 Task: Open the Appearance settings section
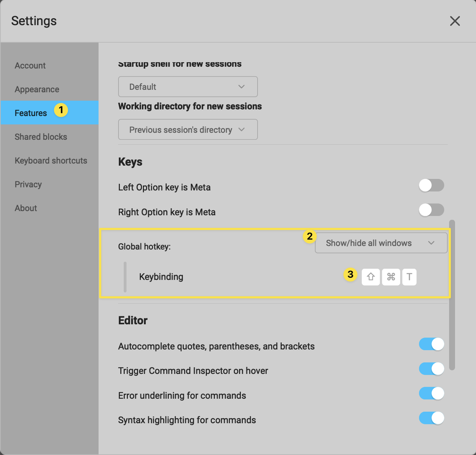click(x=37, y=89)
